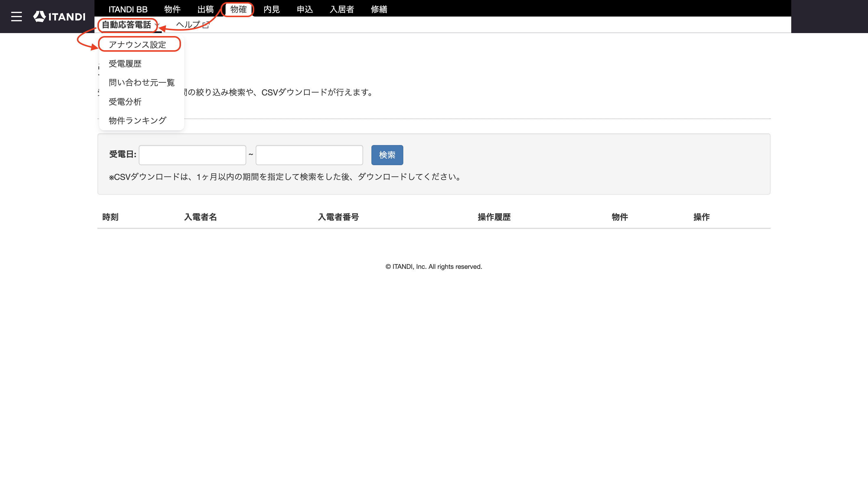Switch to the 出稿 tab
Image resolution: width=868 pixels, height=491 pixels.
(x=205, y=9)
